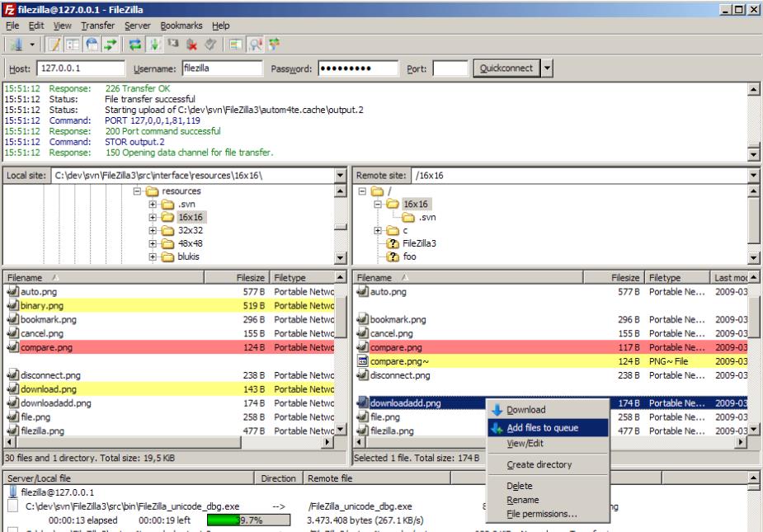The width and height of the screenshot is (763, 532).
Task: Tick the checkbox beside FileZilla_unicode_dbg.exe transfer
Action: [x=13, y=506]
